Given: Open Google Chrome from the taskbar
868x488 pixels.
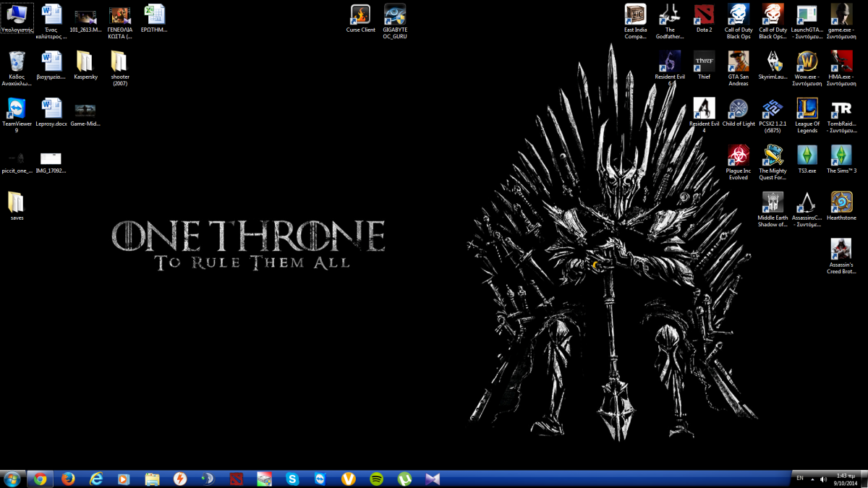Looking at the screenshot, I should coord(41,479).
